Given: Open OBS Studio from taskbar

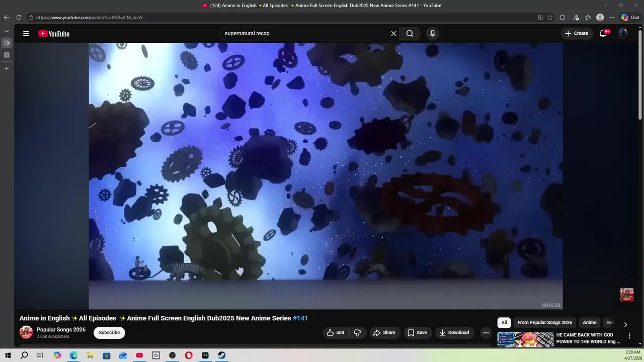Looking at the screenshot, I should [x=173, y=355].
